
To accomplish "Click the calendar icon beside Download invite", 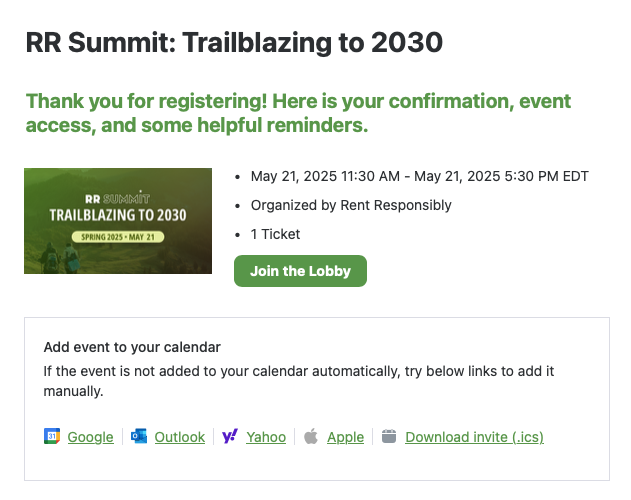I will click(389, 436).
